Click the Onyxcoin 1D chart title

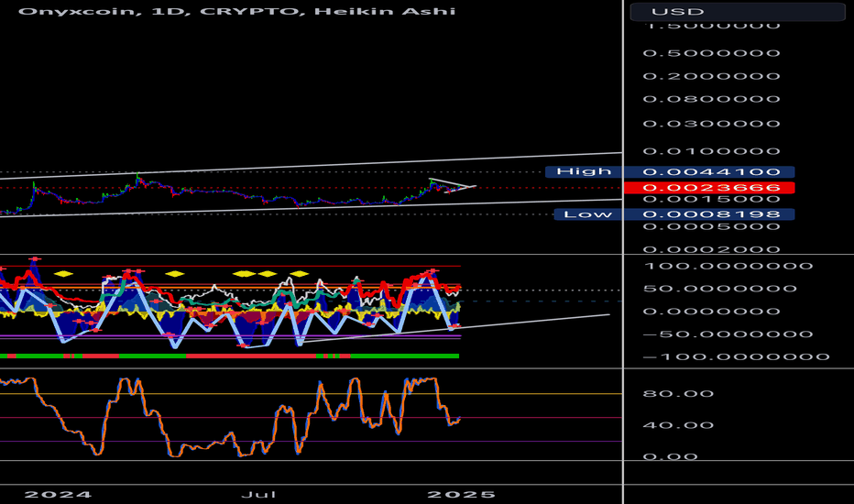(237, 11)
